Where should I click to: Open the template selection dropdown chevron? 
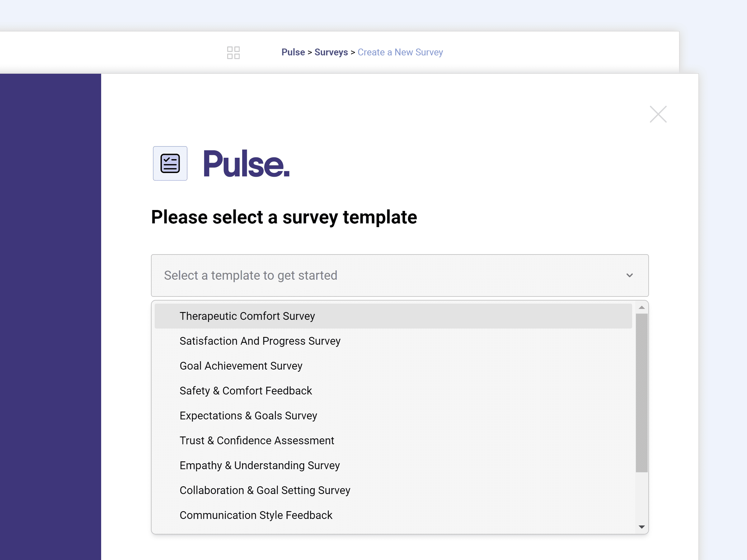(629, 275)
